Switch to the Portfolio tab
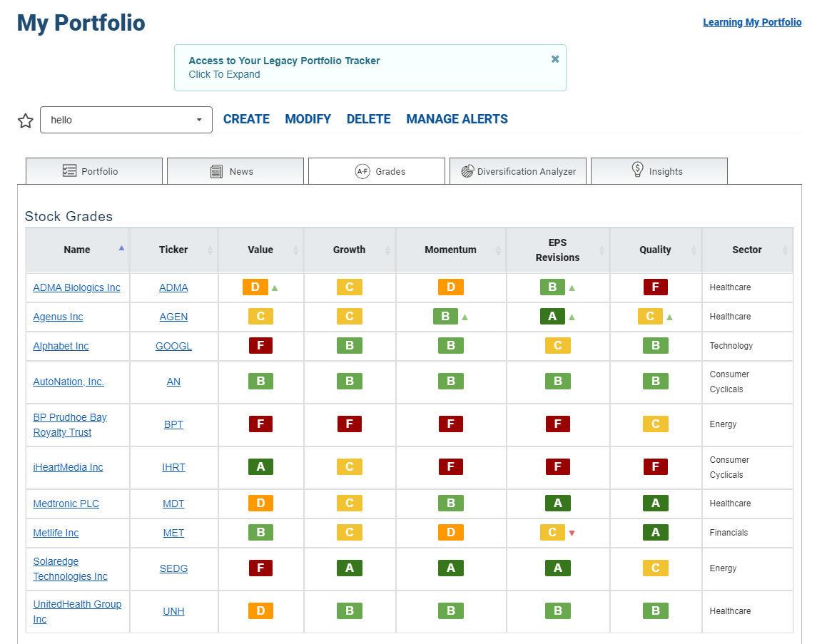 click(94, 171)
